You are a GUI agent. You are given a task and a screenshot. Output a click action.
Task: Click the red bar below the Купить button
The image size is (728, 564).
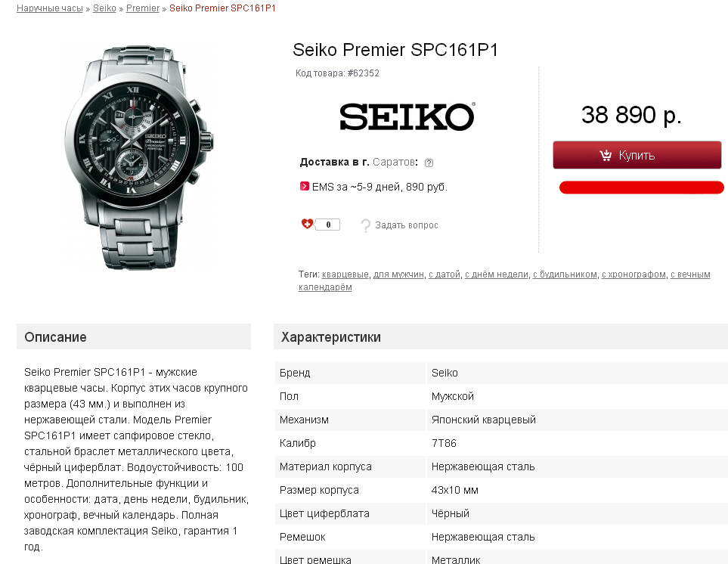[x=641, y=187]
